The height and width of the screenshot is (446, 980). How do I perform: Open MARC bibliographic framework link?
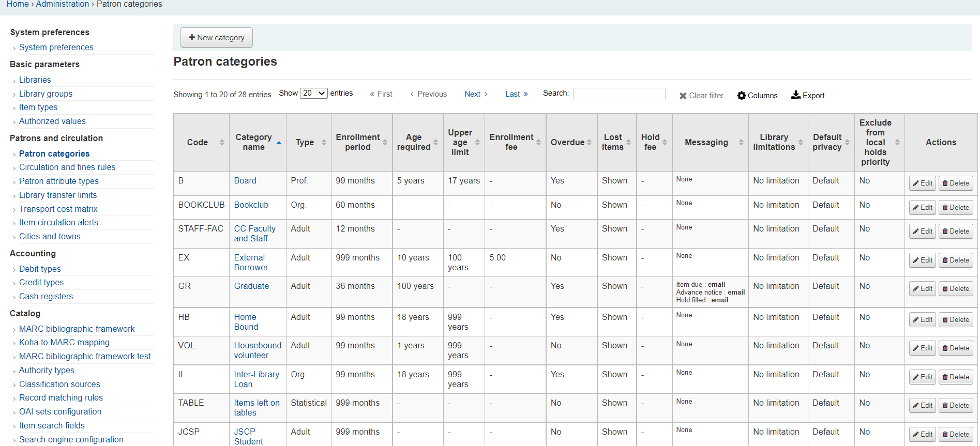pos(77,329)
